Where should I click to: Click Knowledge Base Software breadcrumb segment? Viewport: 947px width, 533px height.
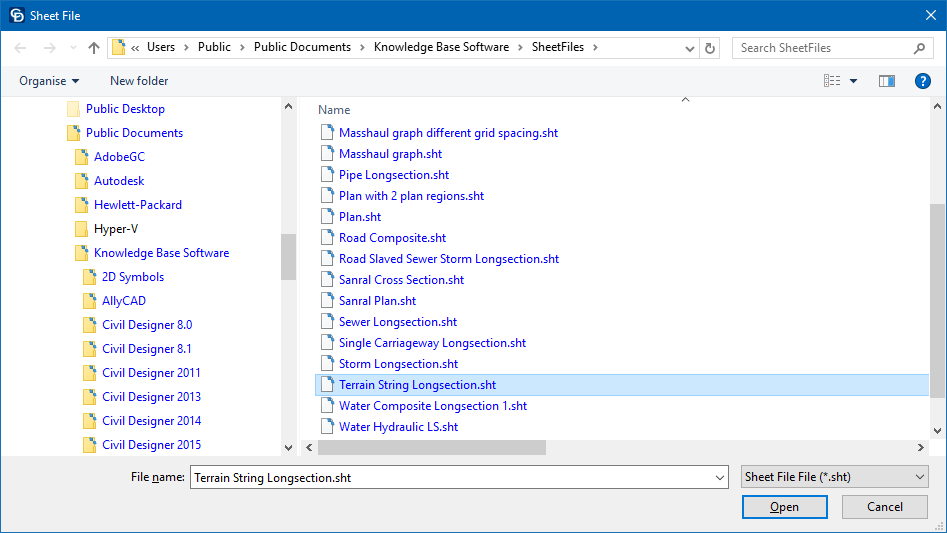(x=441, y=47)
